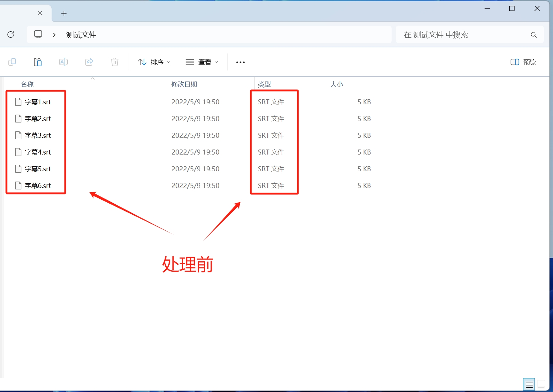Select the file 字幕1.srt
Viewport: 553px width, 392px height.
[38, 102]
